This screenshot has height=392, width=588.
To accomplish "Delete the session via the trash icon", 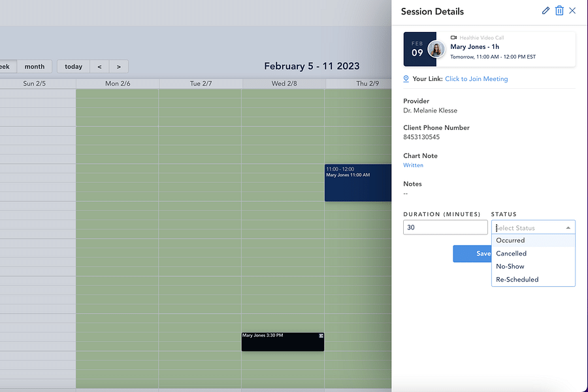I will click(560, 10).
